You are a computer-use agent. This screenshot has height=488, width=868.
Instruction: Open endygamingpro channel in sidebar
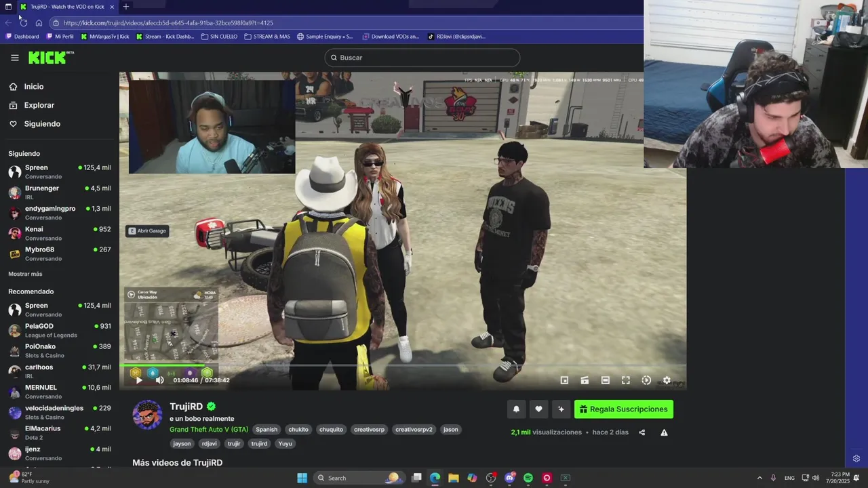pos(60,213)
